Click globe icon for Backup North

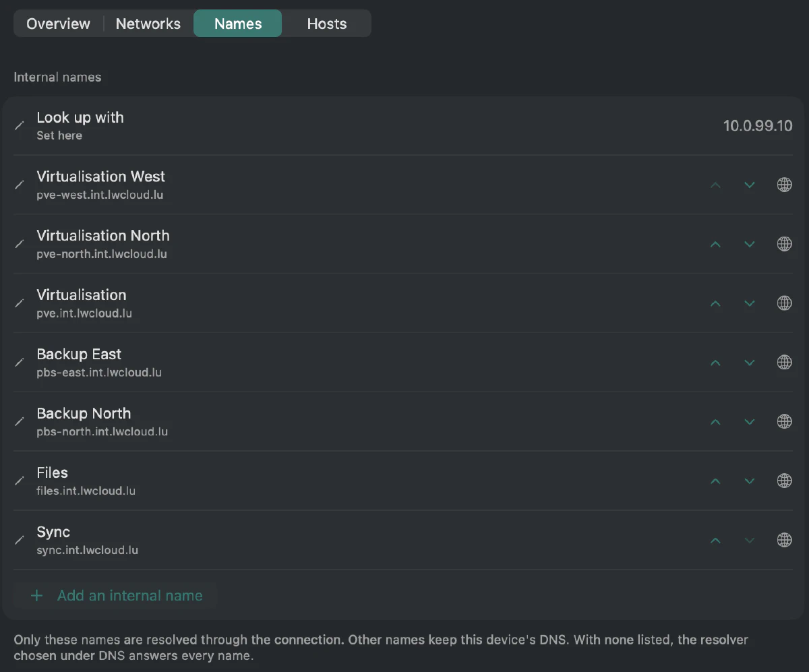[x=785, y=422]
